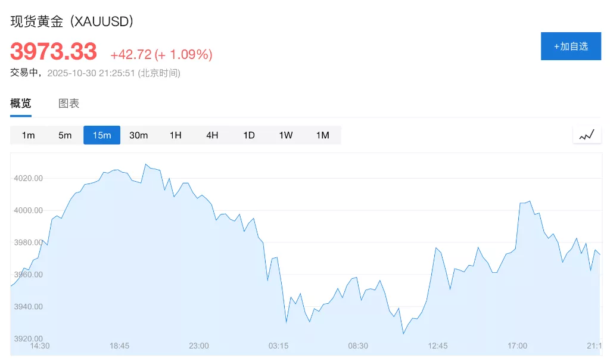Select the 概览 tab

pos(21,104)
